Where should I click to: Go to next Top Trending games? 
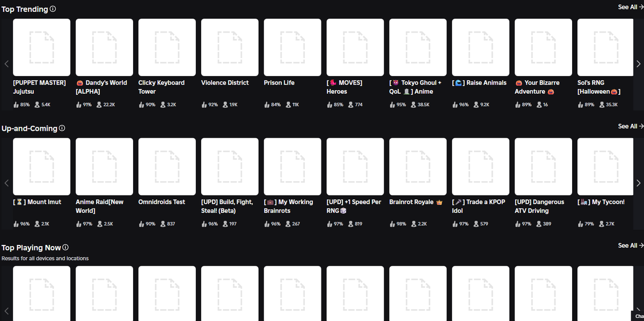click(638, 64)
